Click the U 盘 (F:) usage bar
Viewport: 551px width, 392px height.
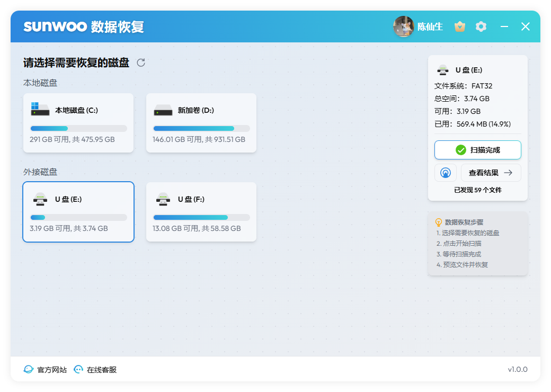201,217
